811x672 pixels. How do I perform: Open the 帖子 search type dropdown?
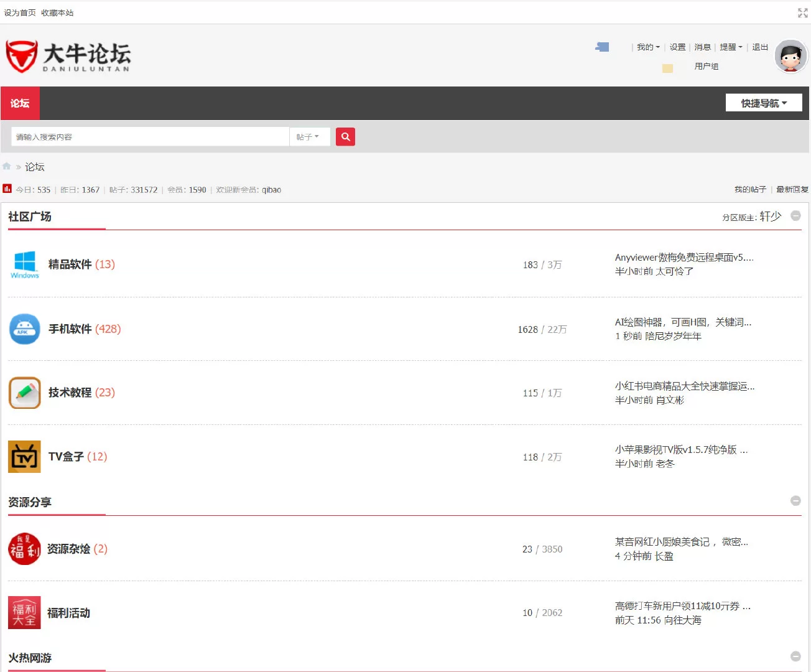pyautogui.click(x=308, y=137)
